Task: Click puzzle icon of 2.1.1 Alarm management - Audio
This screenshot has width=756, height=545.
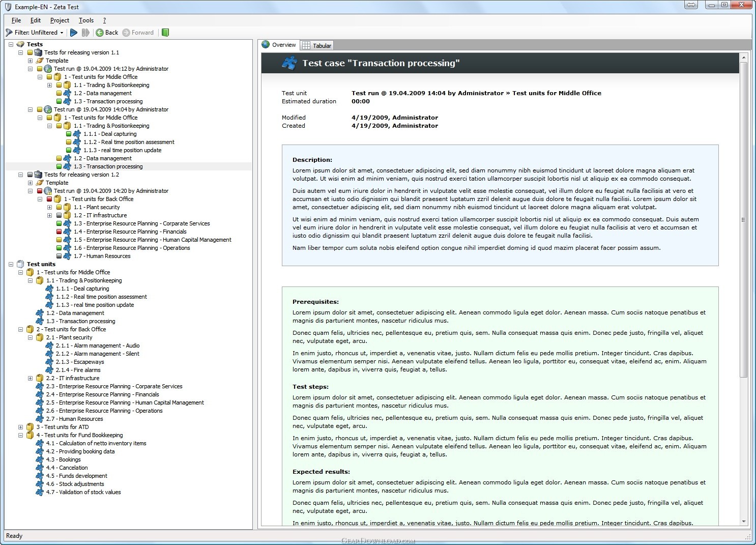Action: (x=49, y=346)
